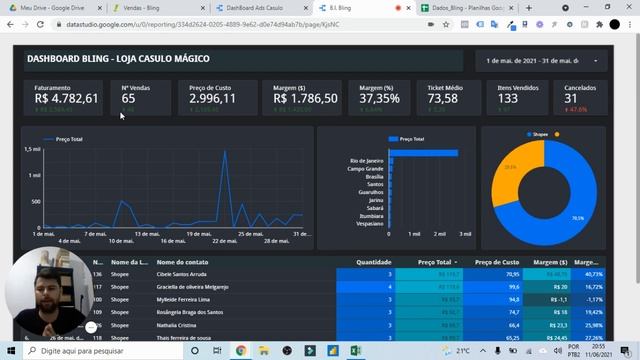Click the Preço Total bar chart legend
This screenshot has width=640, height=360.
(407, 139)
